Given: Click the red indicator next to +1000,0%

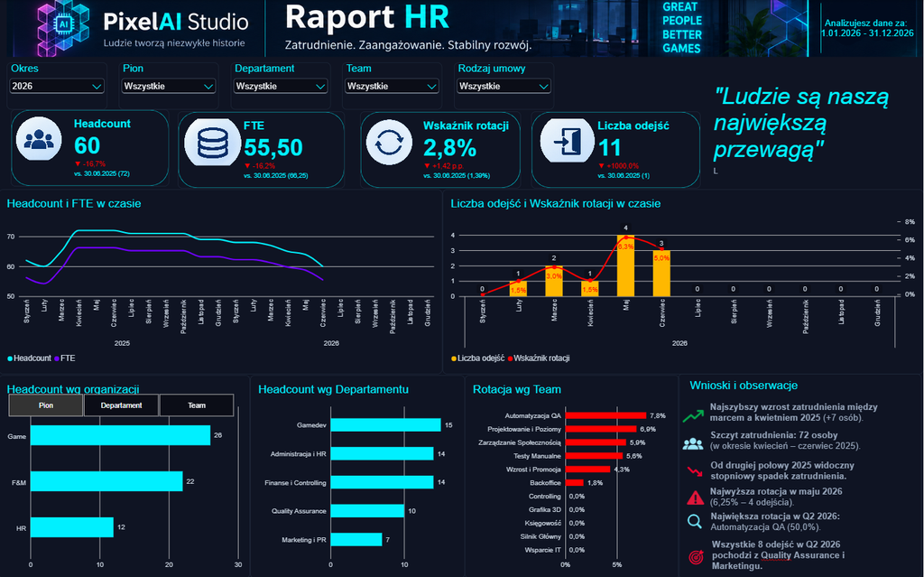Looking at the screenshot, I should [601, 166].
